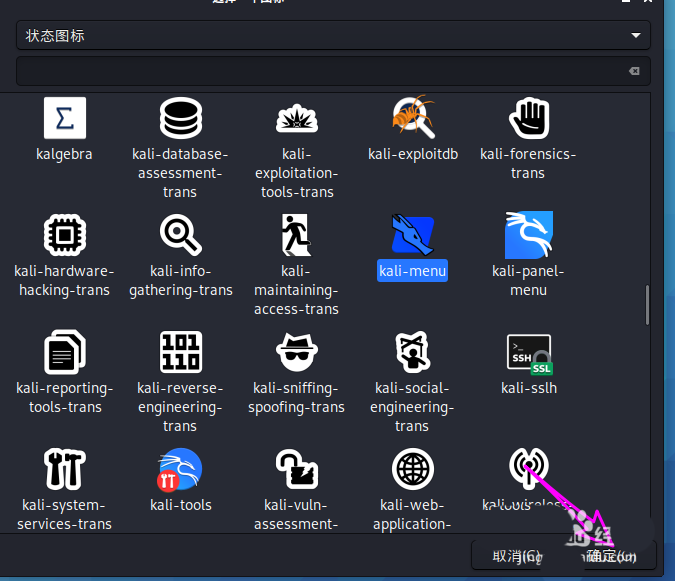The height and width of the screenshot is (581, 675).
Task: Click the kali-hardware-hacking-trans chip icon
Action: point(65,235)
